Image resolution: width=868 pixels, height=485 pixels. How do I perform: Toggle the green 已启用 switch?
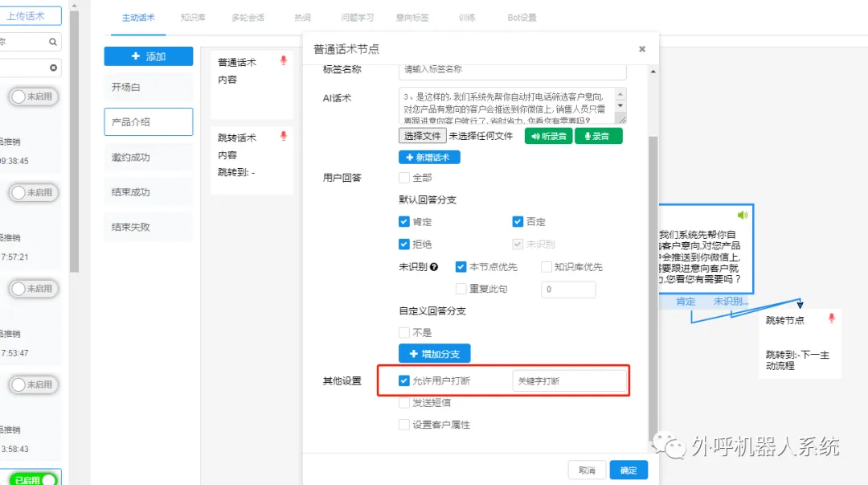point(35,479)
